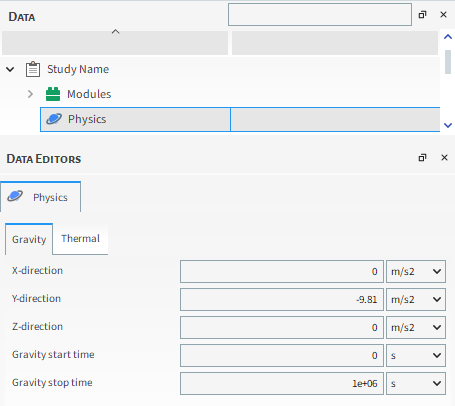The width and height of the screenshot is (455, 406).
Task: Expand the Modules tree node
Action: (x=30, y=94)
